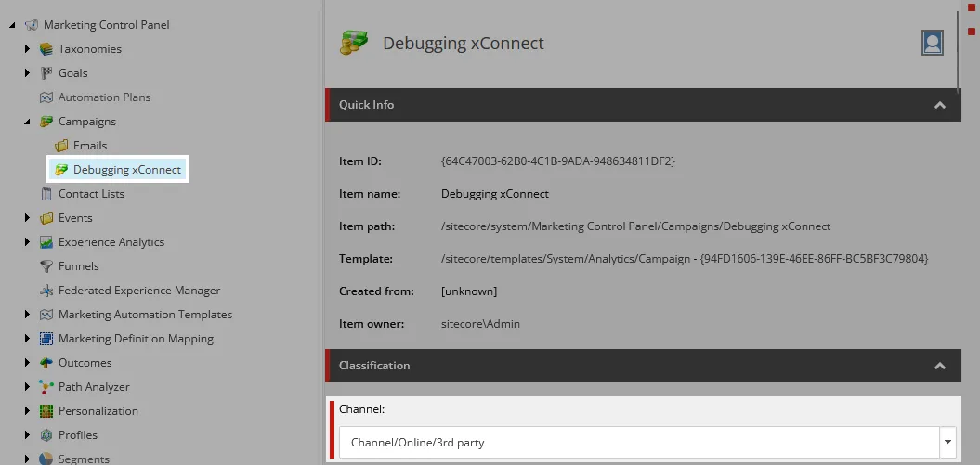Open the Channel dropdown
The width and height of the screenshot is (980, 465).
[x=947, y=443]
